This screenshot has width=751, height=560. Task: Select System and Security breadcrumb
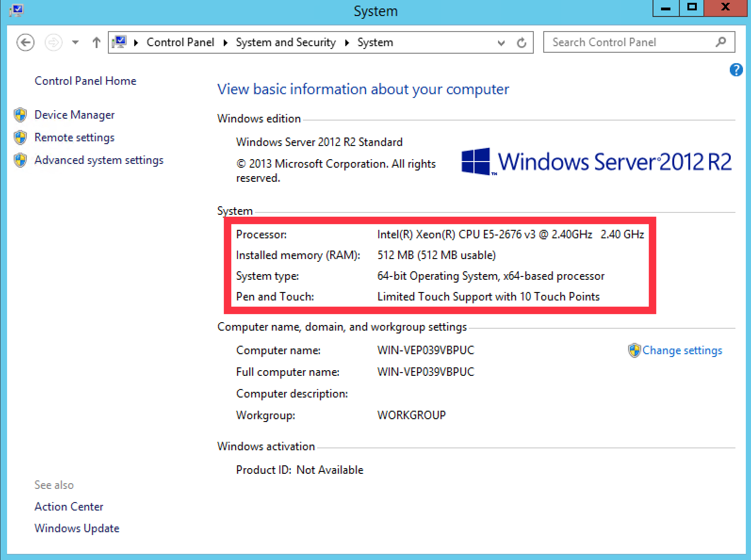(286, 42)
